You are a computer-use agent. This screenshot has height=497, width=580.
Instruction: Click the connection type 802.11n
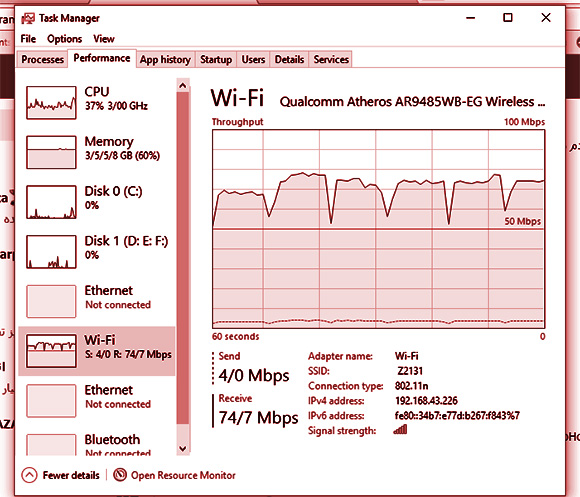(x=411, y=386)
